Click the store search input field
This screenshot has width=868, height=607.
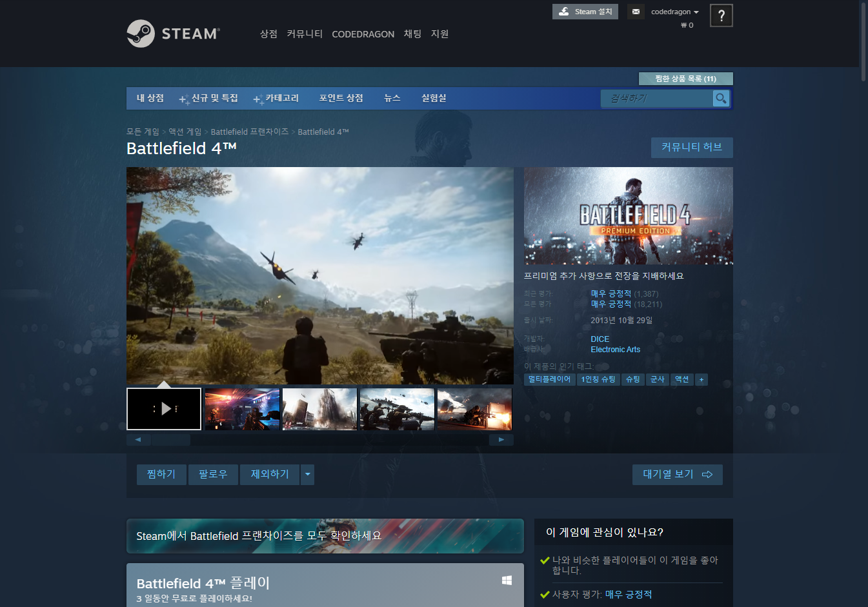coord(657,98)
